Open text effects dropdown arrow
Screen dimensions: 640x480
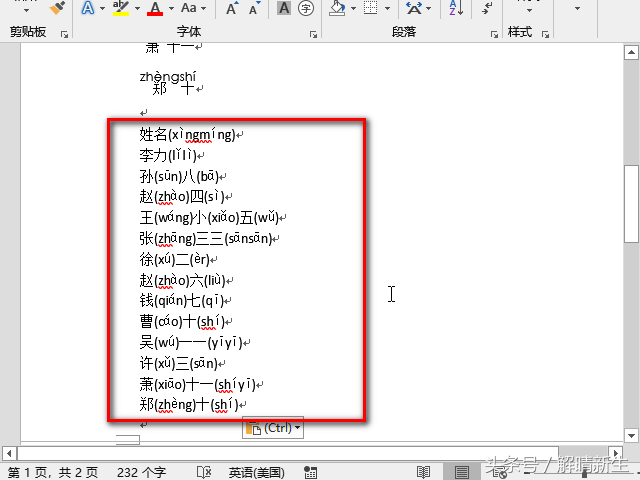102,9
